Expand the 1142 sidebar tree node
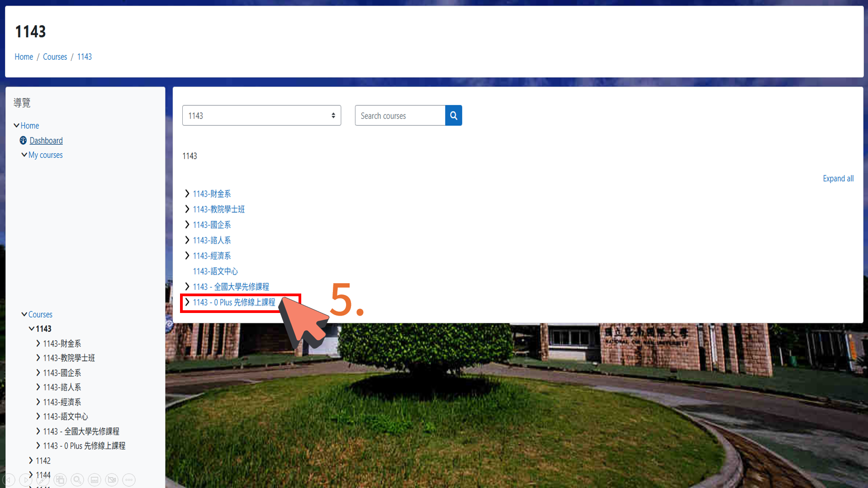868x488 pixels. coord(31,460)
